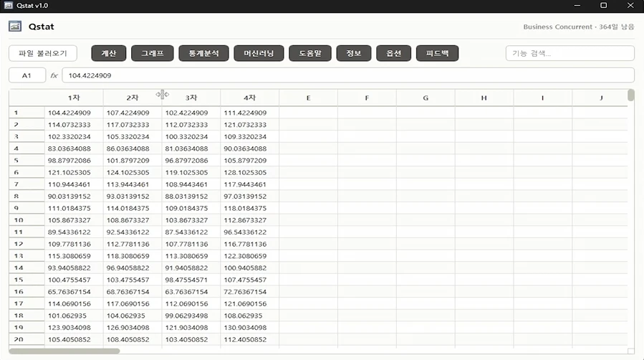Open the 머신러닝 menu
Viewport: 644px width, 360px height.
259,53
